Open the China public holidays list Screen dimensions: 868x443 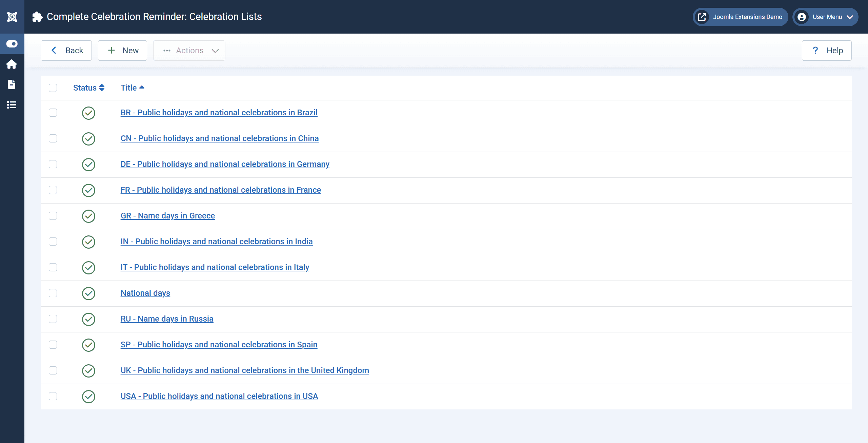(220, 138)
